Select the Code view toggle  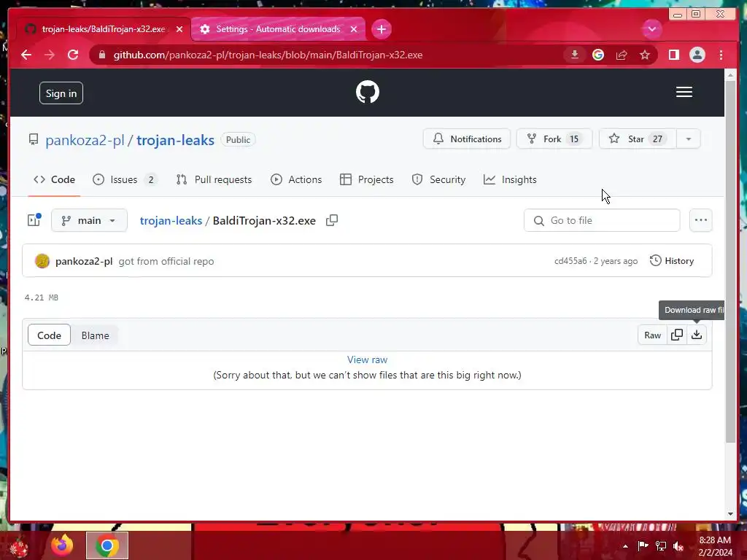49,335
